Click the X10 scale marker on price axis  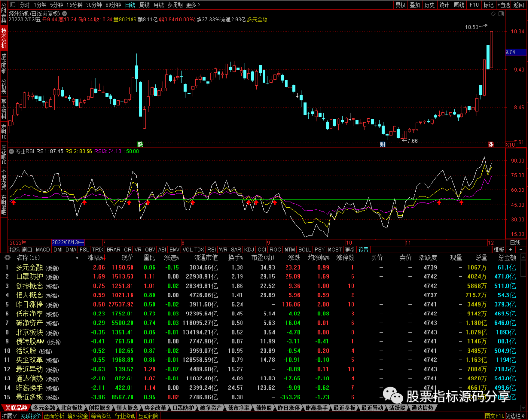click(x=510, y=145)
